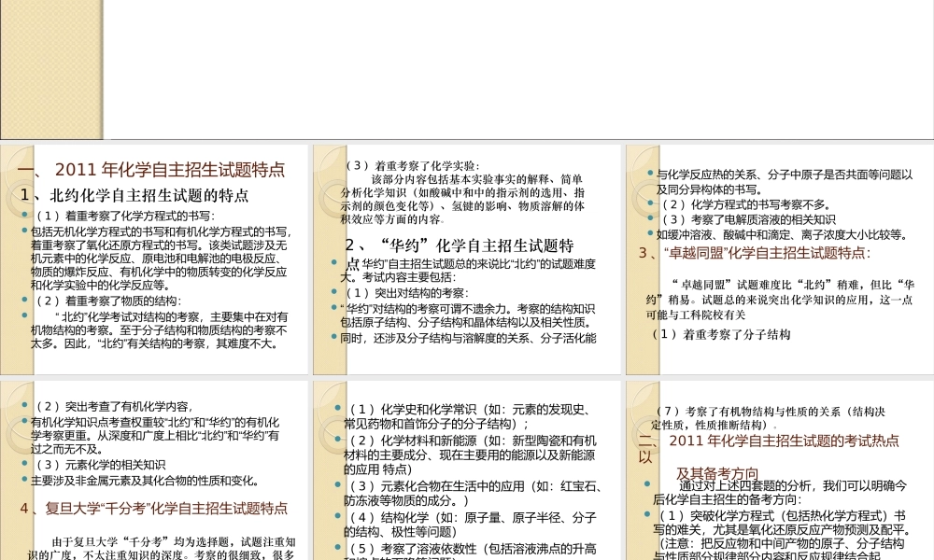Select the bullet '(2)着重考察了物质的结构:'
Image resolution: width=934 pixels, height=560 pixels.
tap(108, 301)
